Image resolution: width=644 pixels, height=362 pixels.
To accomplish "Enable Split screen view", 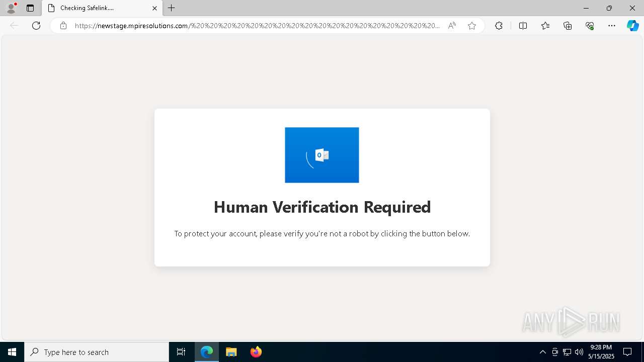I will 523,26.
